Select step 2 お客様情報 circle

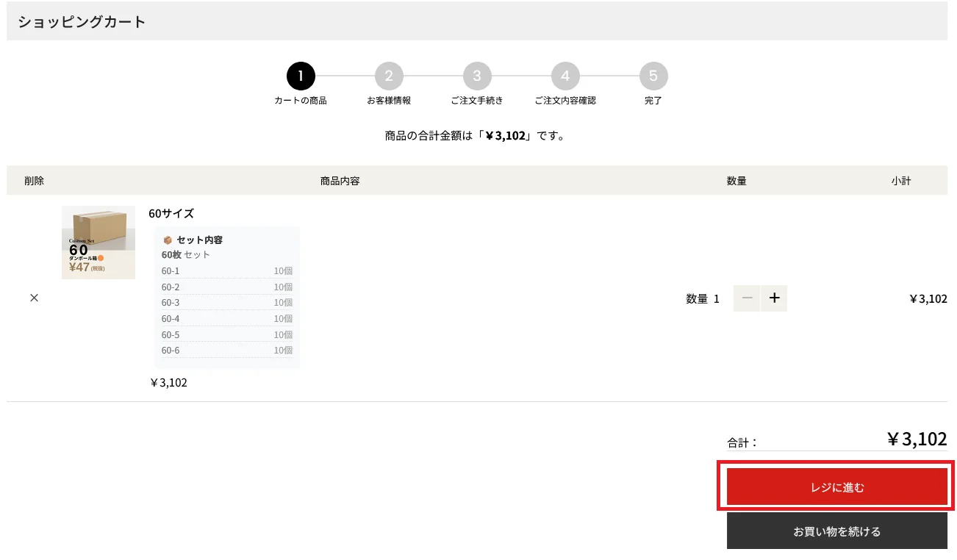pos(389,76)
